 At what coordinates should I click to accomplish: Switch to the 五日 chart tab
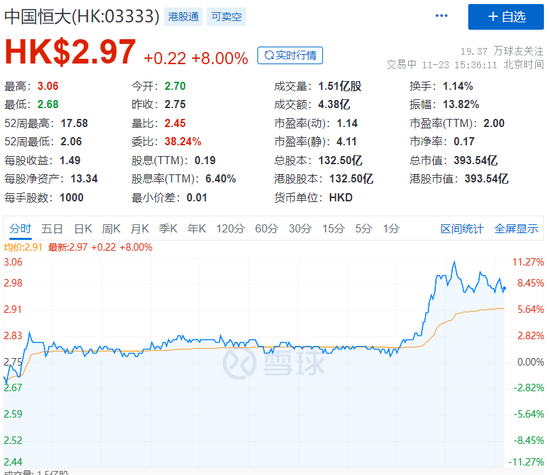pos(52,229)
